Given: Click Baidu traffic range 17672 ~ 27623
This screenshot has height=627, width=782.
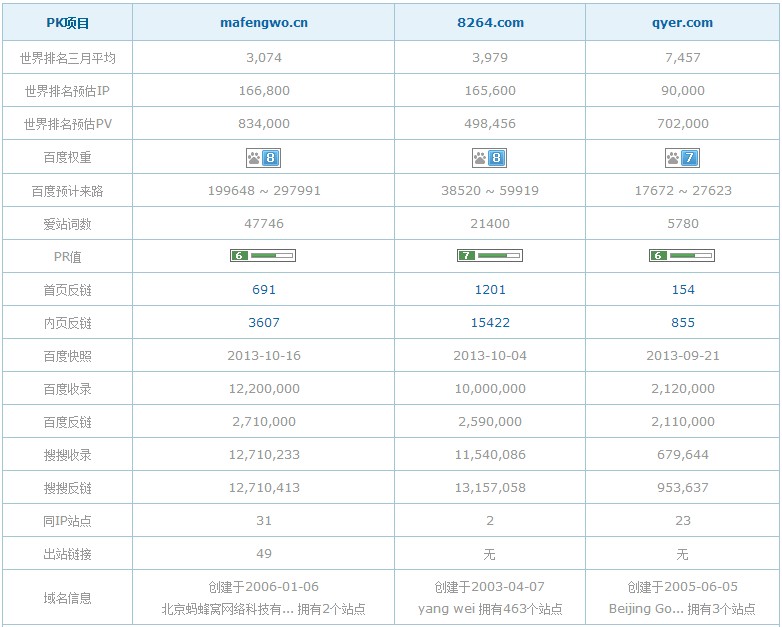Looking at the screenshot, I should click(x=683, y=191).
